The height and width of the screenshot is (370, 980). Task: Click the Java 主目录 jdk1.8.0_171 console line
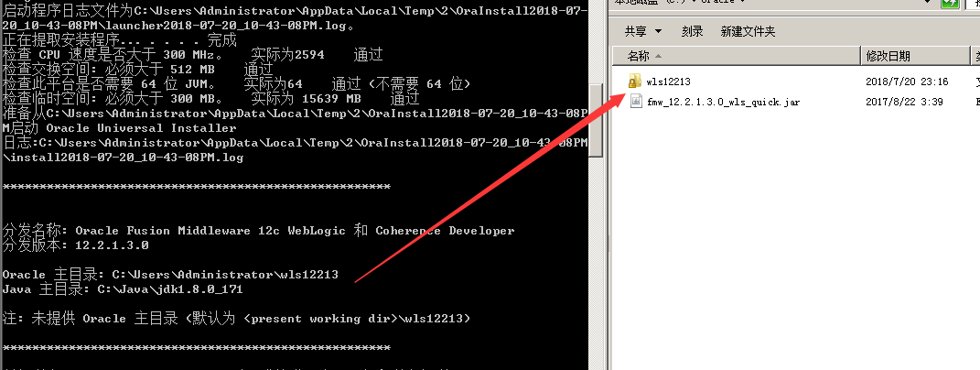[x=123, y=289]
